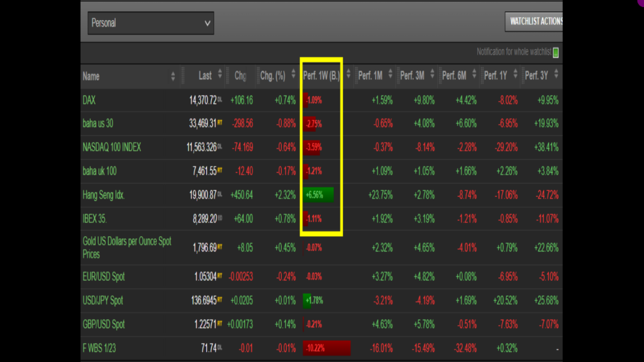
Task: Open the Hang Seng Idx. entry
Action: click(x=104, y=195)
